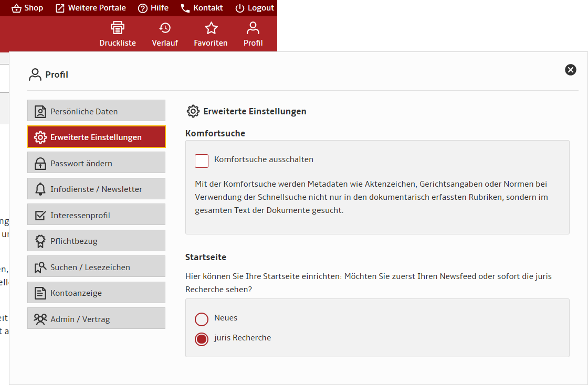This screenshot has height=385, width=588.
Task: Open the Profil user icon in header
Action: click(253, 28)
